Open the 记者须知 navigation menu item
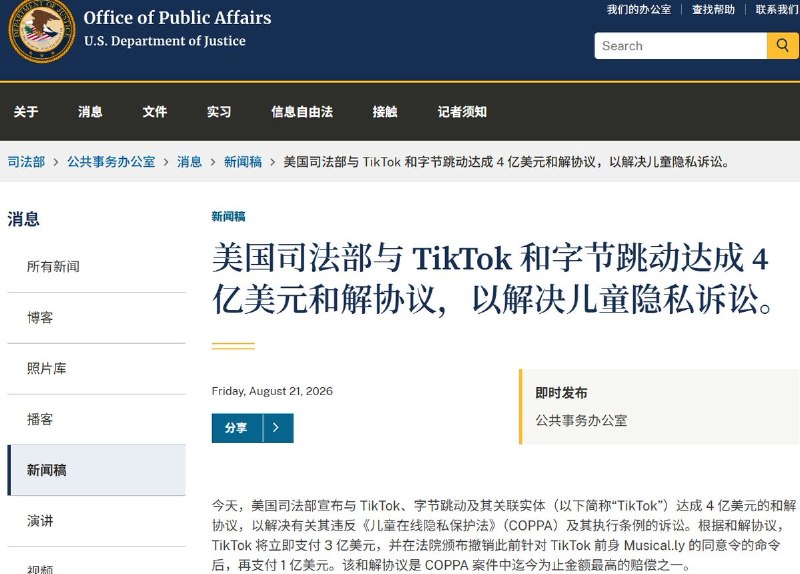This screenshot has height=574, width=800. pyautogui.click(x=462, y=111)
